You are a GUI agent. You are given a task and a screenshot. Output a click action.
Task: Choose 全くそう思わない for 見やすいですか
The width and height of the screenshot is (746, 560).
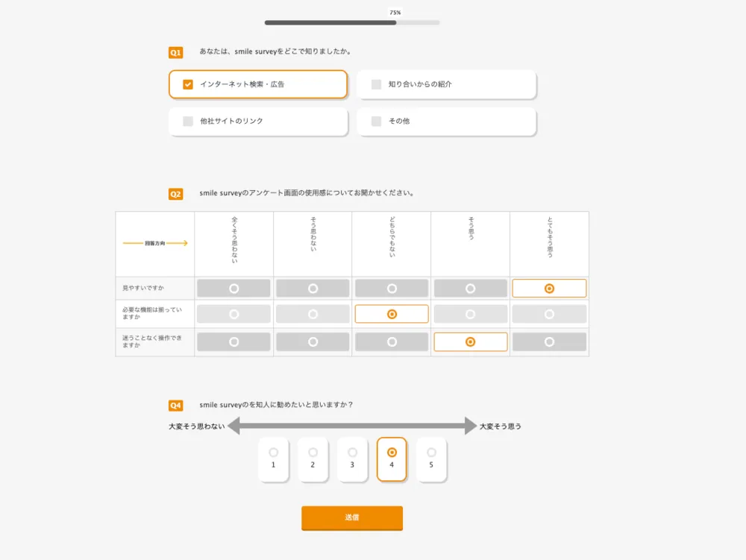click(233, 288)
